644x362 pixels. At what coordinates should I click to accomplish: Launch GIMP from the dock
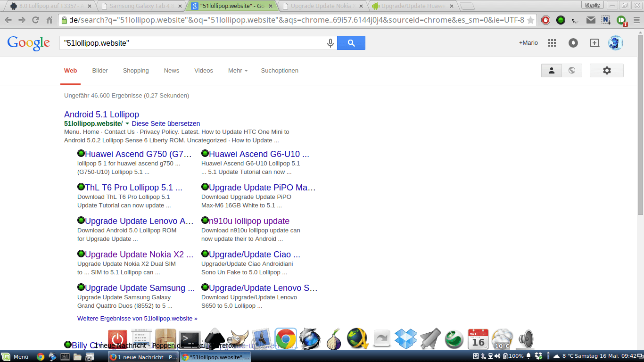(x=237, y=339)
